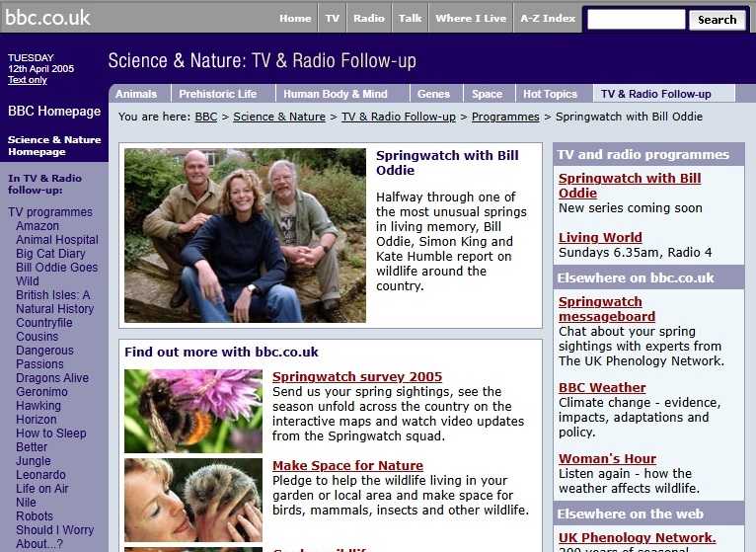Click Programmes breadcrumb link

(x=505, y=117)
